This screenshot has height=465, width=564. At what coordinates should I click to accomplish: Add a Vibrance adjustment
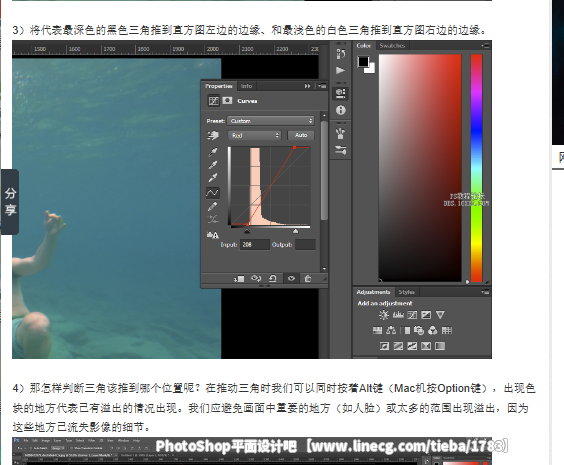440,315
